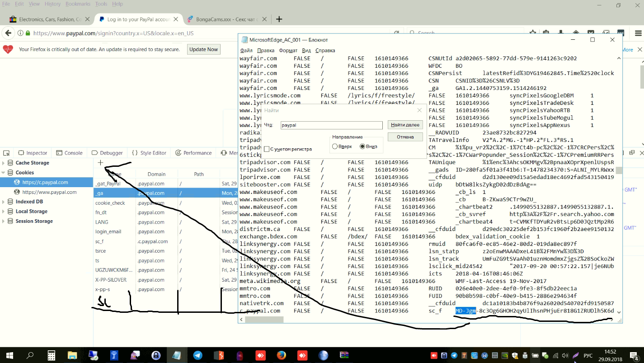Expand Session Storage tree node
Image resolution: width=644 pixels, height=363 pixels.
pyautogui.click(x=4, y=221)
